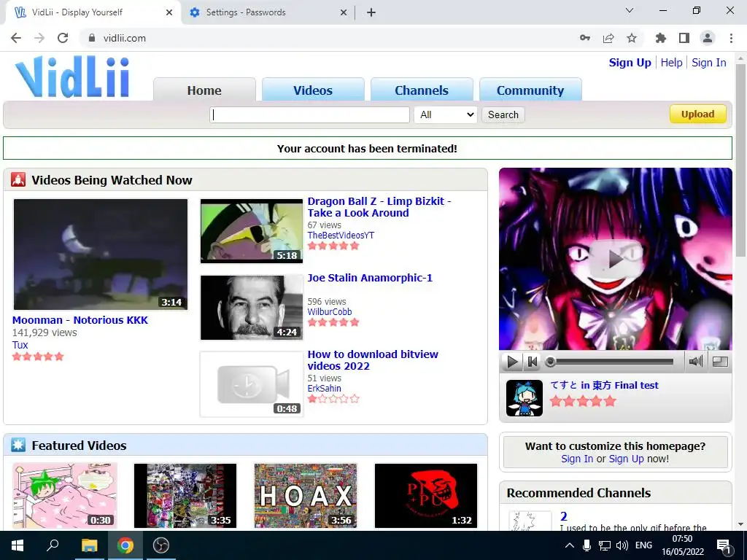Viewport: 747px width, 560px height.
Task: Open Windows search from the taskbar
Action: pos(53,545)
